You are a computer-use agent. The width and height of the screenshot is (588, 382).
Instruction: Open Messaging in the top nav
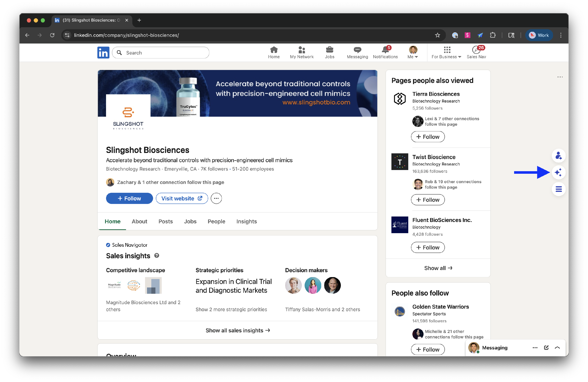357,53
